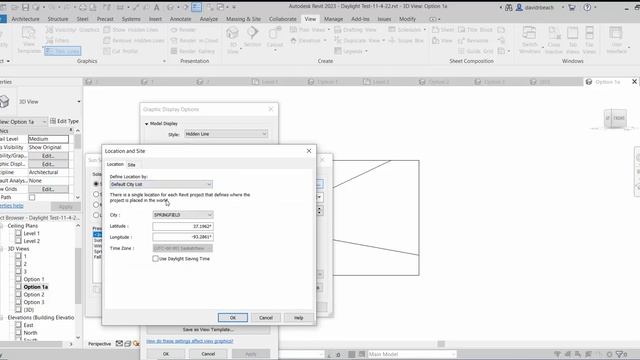Screen dimensions: 640x360
Task: Click the Render tool
Action: pyautogui.click(x=183, y=30)
